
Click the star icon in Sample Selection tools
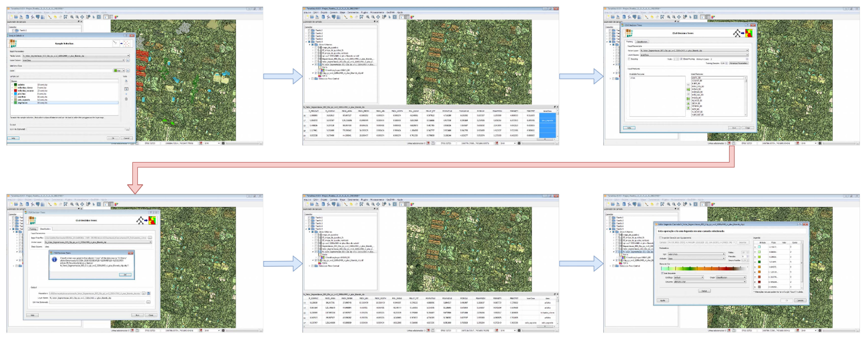tap(126, 94)
